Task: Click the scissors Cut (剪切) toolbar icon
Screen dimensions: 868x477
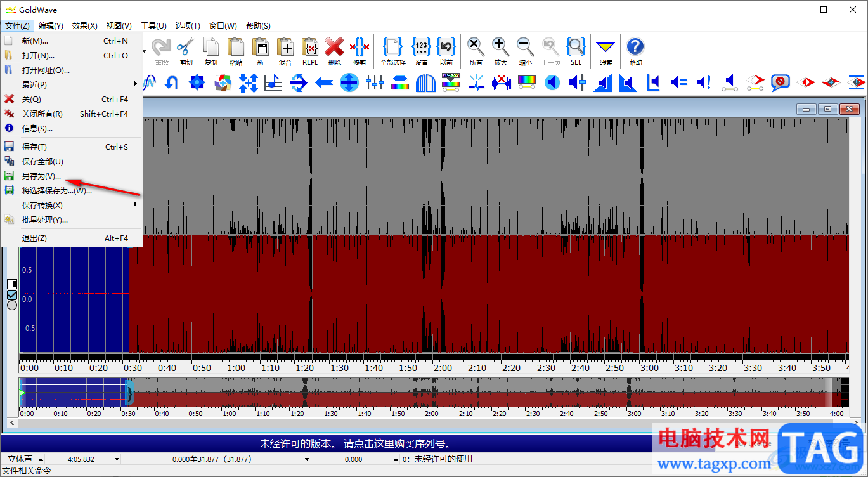Action: (186, 51)
